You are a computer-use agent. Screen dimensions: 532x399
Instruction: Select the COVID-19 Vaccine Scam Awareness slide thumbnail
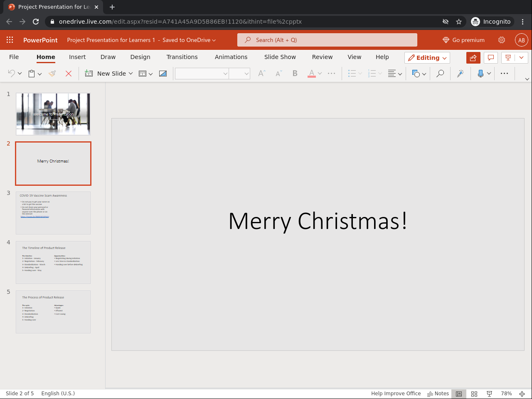click(53, 213)
